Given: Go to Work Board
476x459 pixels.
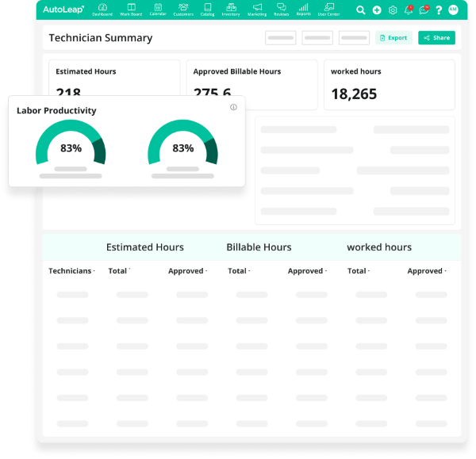Looking at the screenshot, I should (x=132, y=10).
